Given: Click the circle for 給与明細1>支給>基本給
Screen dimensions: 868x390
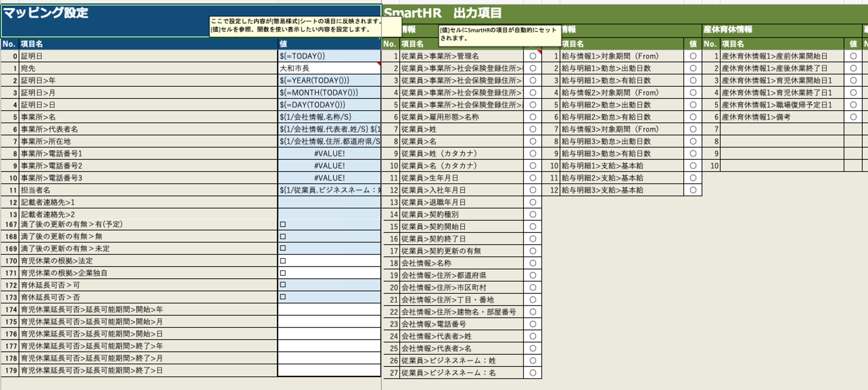Looking at the screenshot, I should tap(693, 166).
